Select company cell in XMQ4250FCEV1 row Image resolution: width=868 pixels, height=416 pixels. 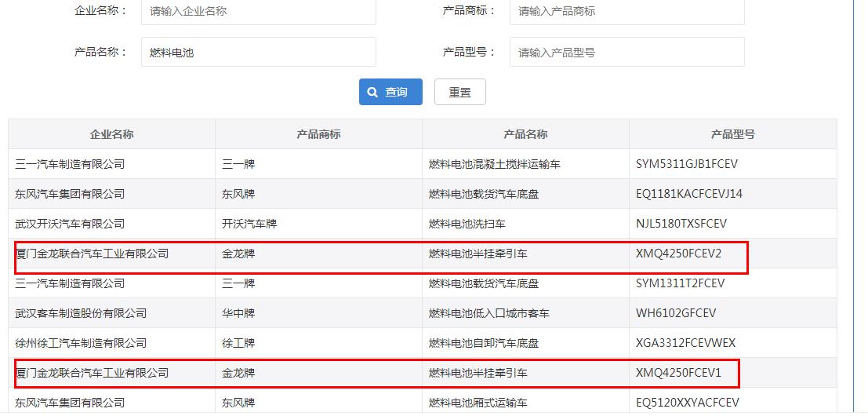click(x=112, y=374)
